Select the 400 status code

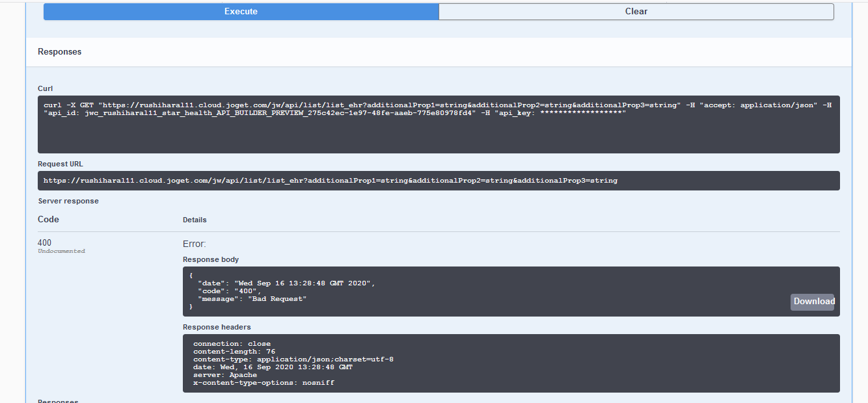coord(44,243)
